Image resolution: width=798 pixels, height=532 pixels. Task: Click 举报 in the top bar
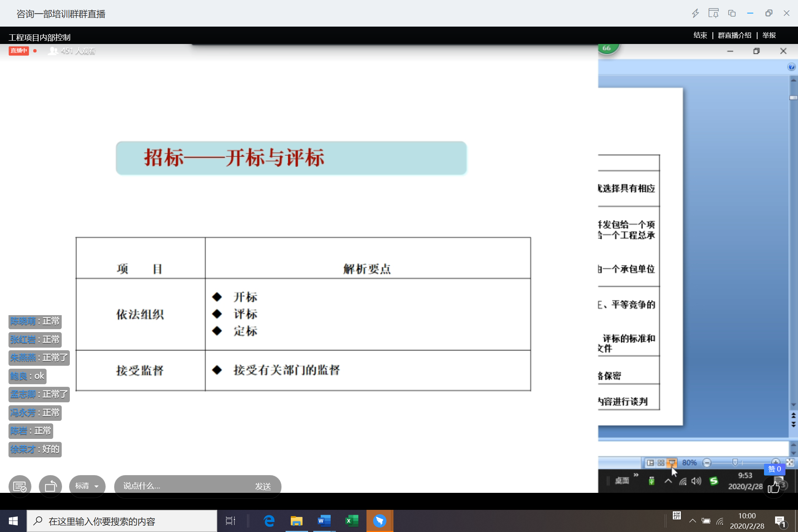click(769, 35)
